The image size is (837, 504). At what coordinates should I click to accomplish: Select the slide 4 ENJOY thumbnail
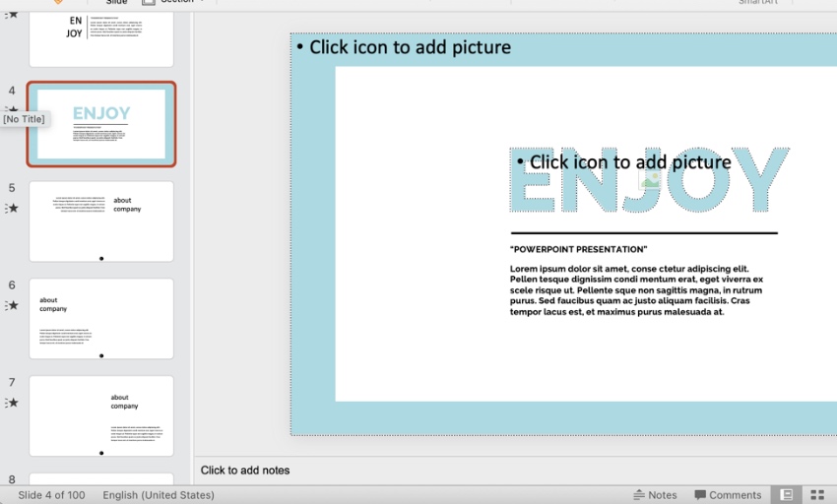tap(101, 124)
